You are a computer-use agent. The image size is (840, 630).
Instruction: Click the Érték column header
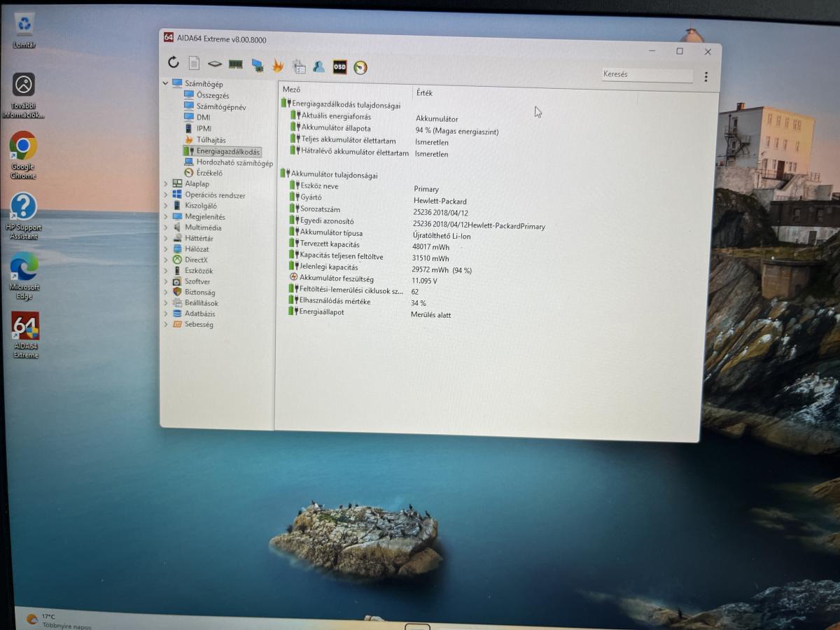tap(424, 92)
